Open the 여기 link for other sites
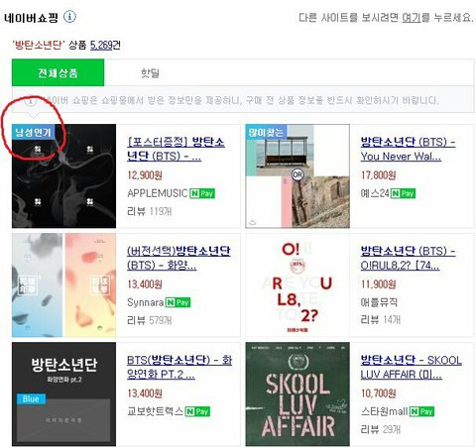476x448 pixels. coord(412,18)
